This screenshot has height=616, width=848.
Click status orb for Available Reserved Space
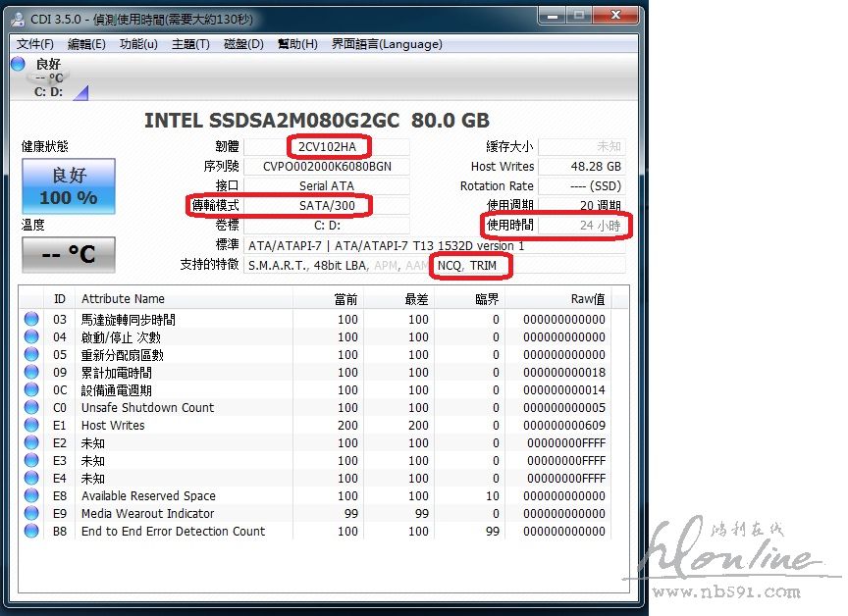[31, 495]
